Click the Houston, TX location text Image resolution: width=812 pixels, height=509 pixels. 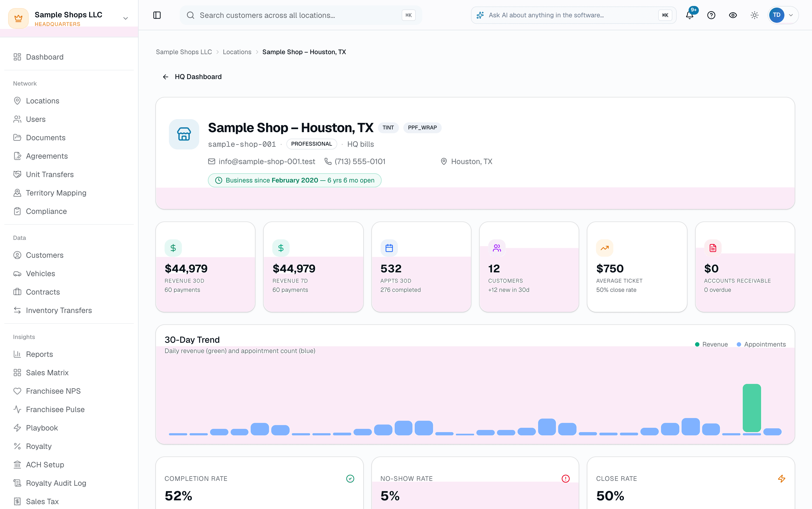point(472,162)
